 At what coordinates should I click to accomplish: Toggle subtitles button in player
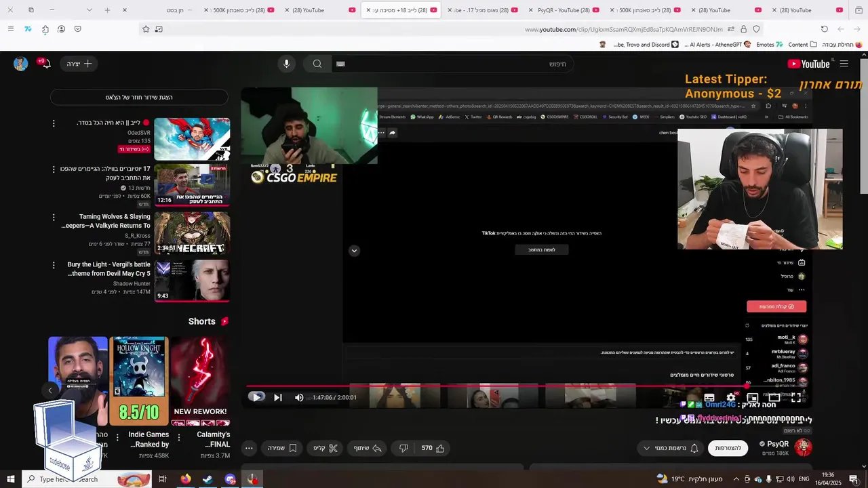[709, 398]
